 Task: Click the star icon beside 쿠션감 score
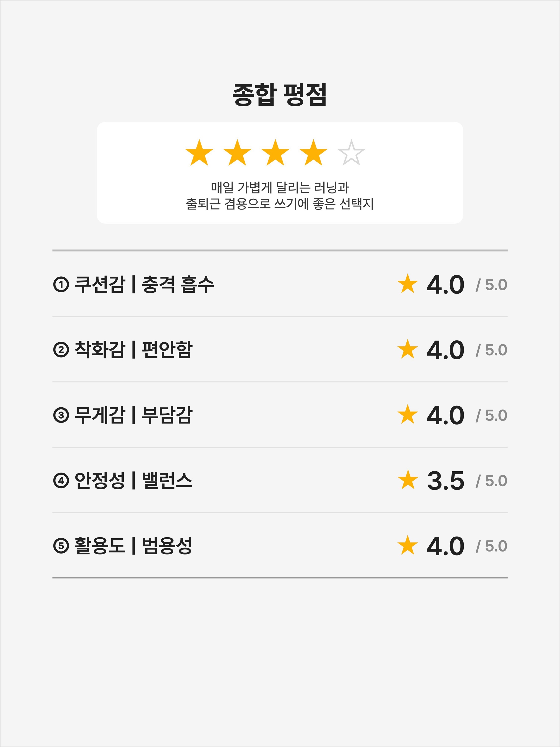[408, 284]
